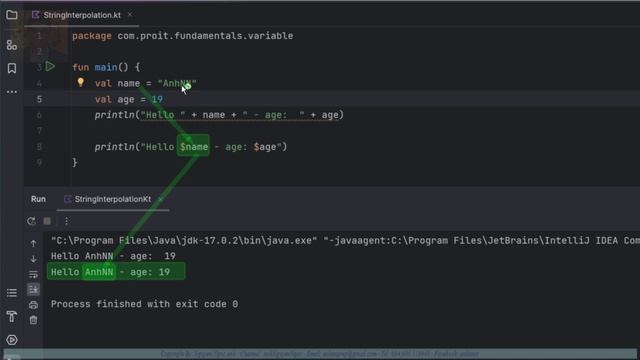Toggle scroll to end of console
This screenshot has height=360, width=640.
(33, 289)
